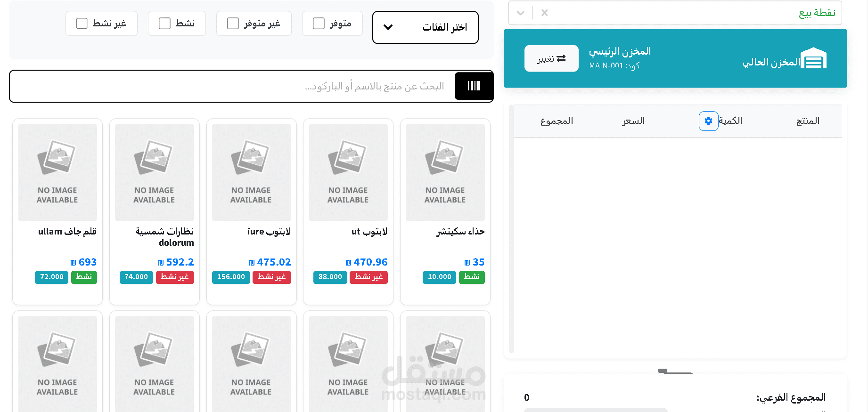Click the المجموع column header
The image size is (868, 412).
click(557, 121)
